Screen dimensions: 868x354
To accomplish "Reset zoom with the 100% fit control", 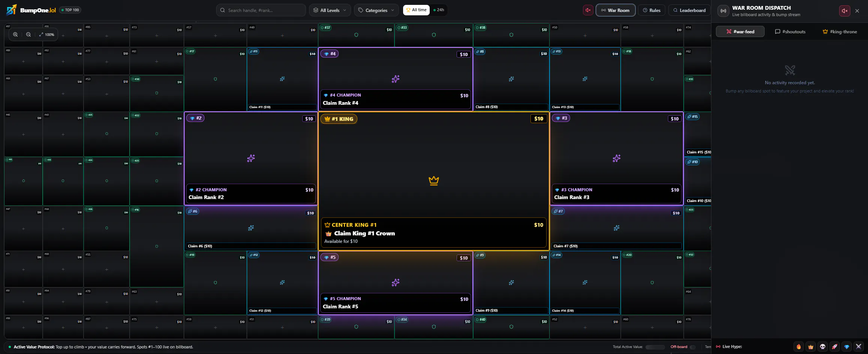I will point(46,34).
